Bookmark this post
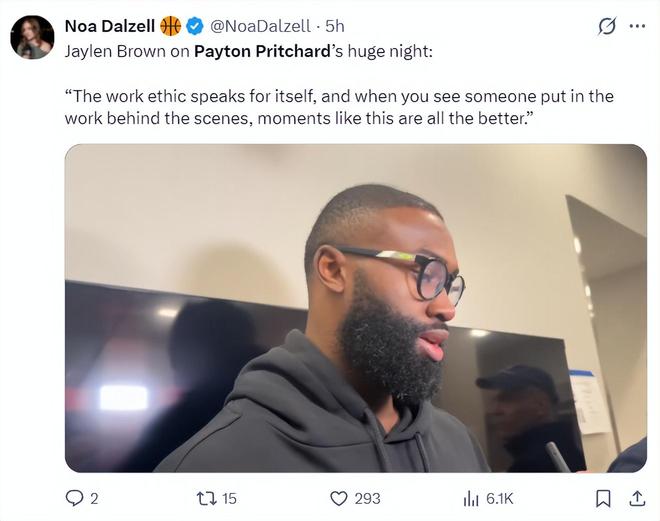The height and width of the screenshot is (521, 660). click(603, 497)
